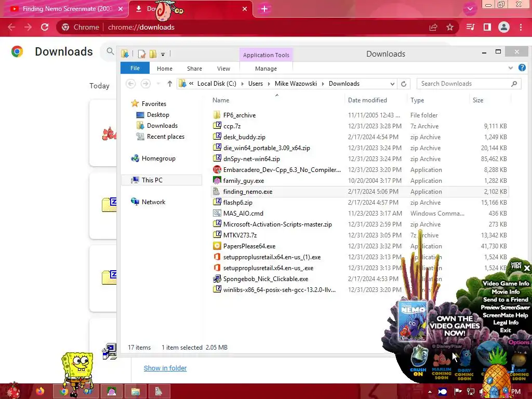The image size is (532, 399).
Task: Close the Finding Nemo Screenmate YouTube tab
Action: [121, 9]
